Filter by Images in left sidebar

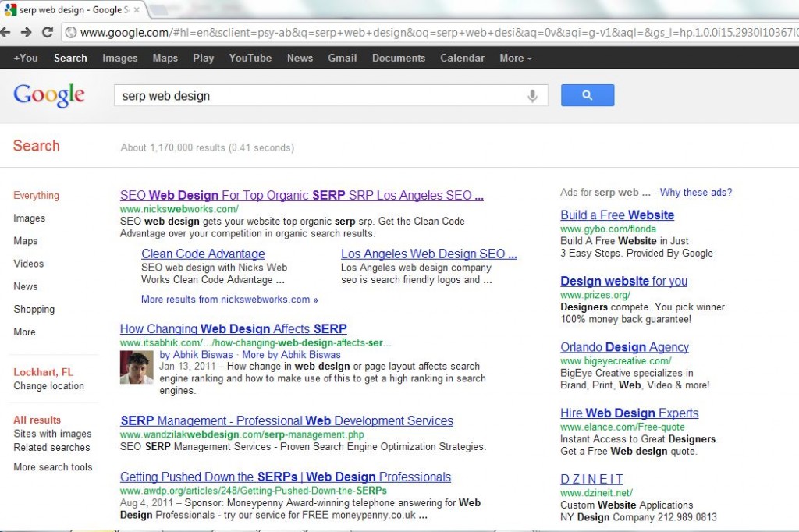coord(29,218)
